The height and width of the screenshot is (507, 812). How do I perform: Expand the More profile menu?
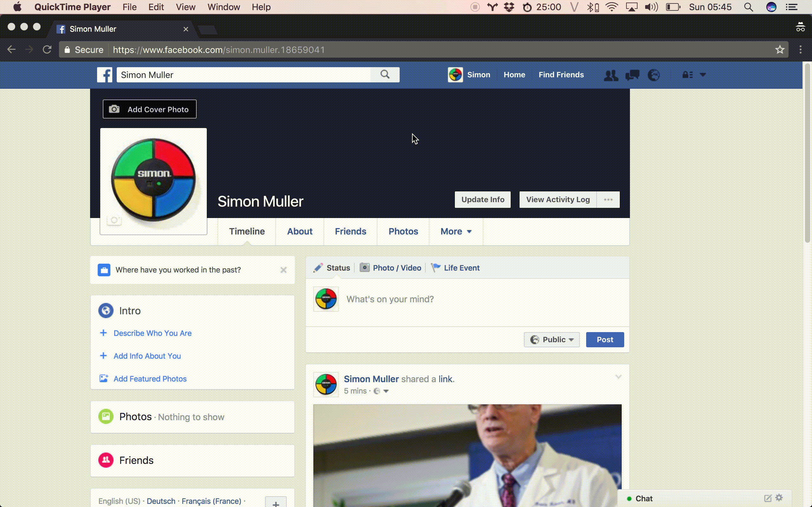point(456,231)
